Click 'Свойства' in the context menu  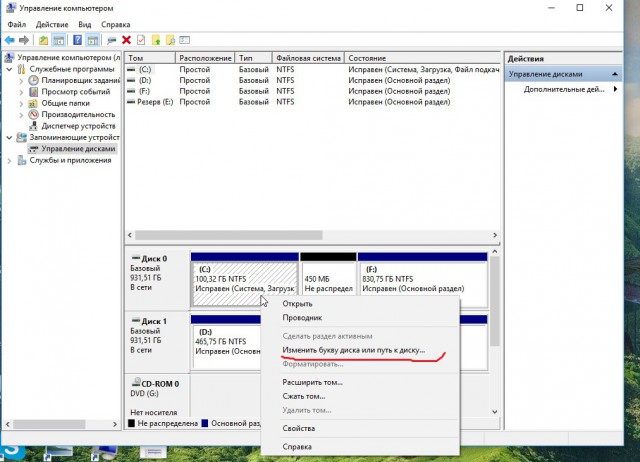pos(299,428)
